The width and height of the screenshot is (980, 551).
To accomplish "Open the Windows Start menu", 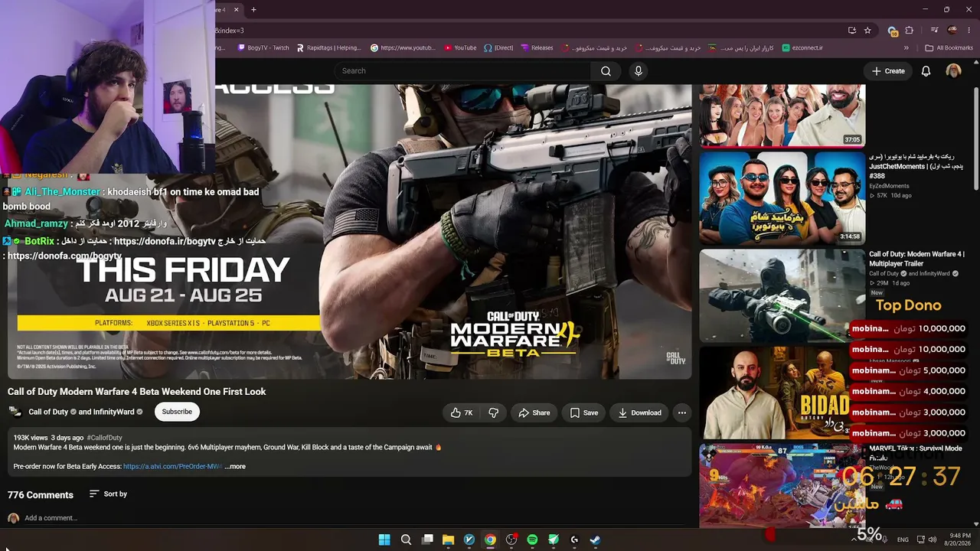I will pyautogui.click(x=384, y=540).
